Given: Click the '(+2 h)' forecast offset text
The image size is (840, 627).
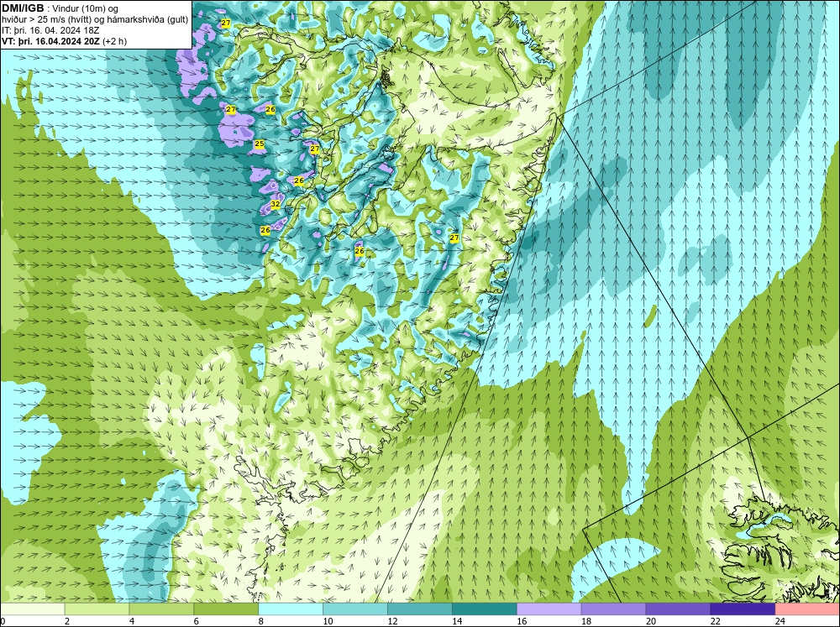Looking at the screenshot, I should [x=114, y=41].
